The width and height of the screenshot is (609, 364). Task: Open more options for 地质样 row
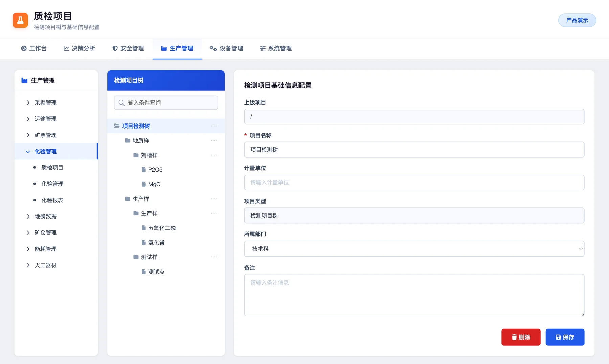point(214,140)
